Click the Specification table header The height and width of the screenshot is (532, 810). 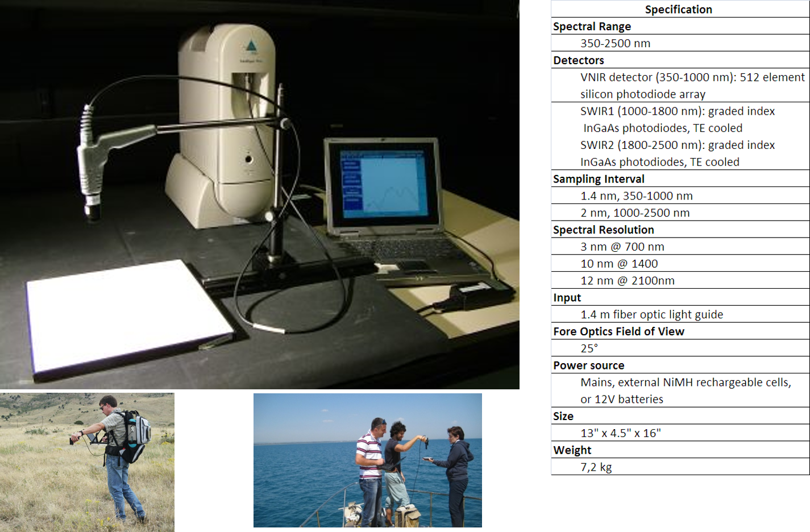click(679, 9)
